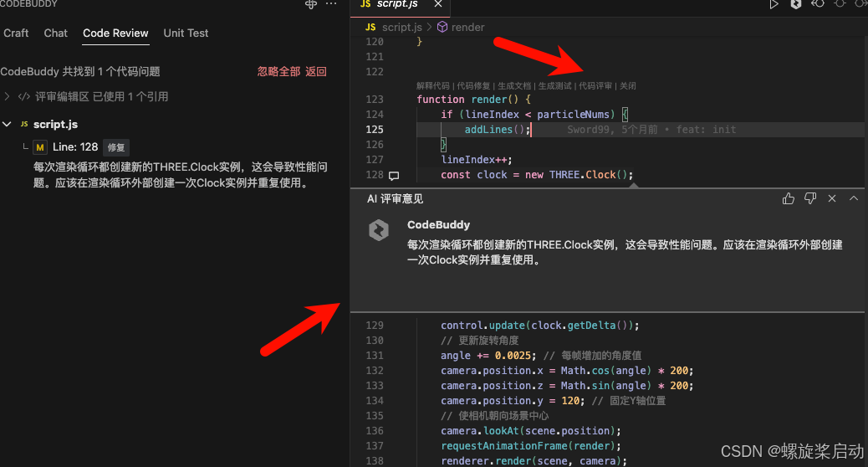Select script.js in the review tree
Viewport: 868px width, 467px height.
point(55,124)
